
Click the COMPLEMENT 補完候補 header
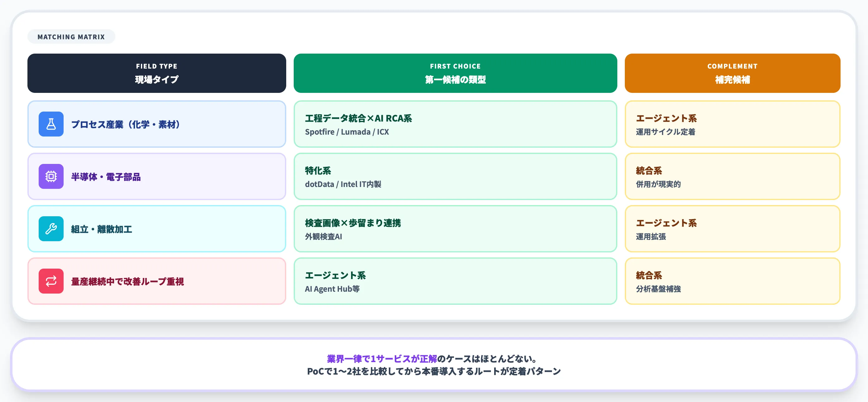[732, 73]
